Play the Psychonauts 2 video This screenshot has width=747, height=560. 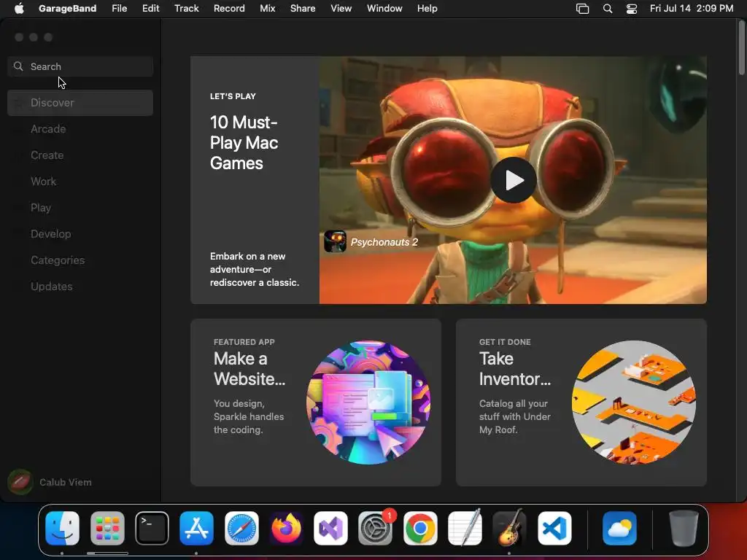[514, 180]
